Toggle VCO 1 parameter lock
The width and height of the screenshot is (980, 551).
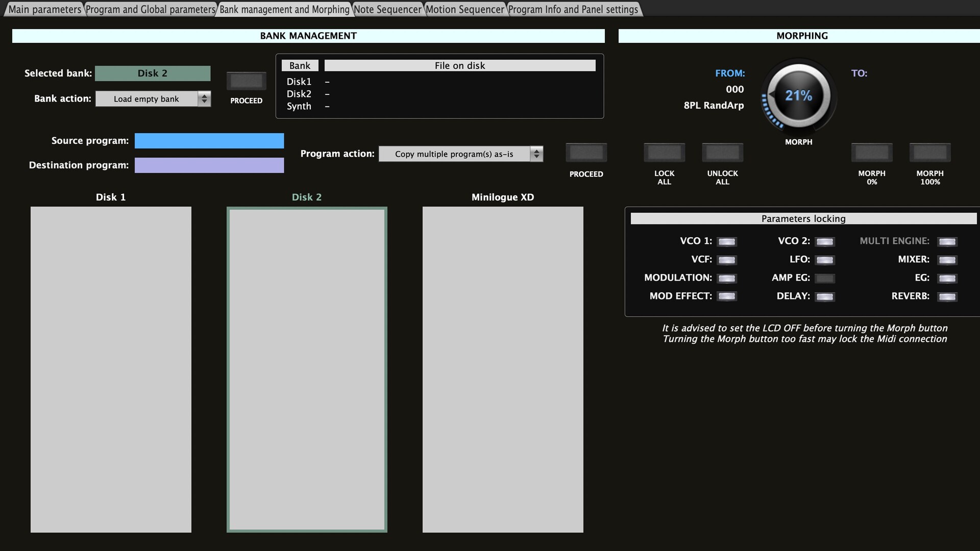coord(726,242)
